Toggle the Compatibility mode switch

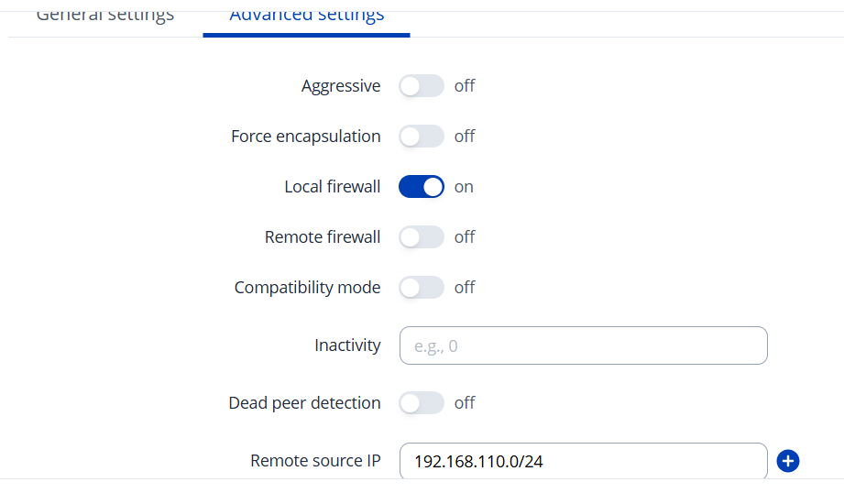click(x=421, y=288)
